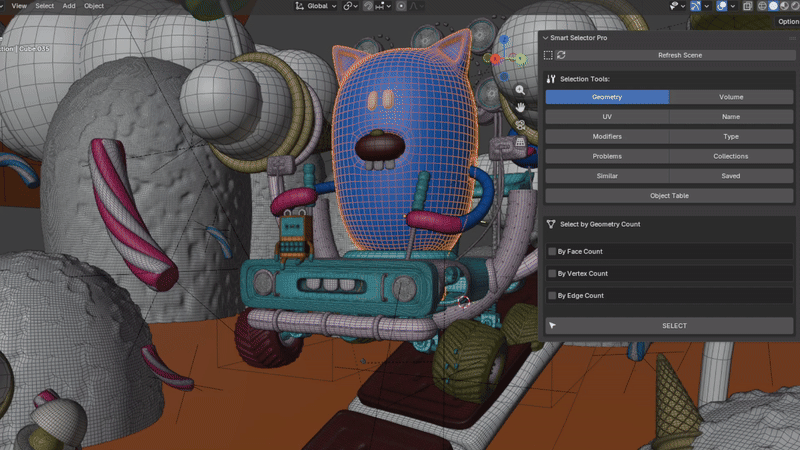Screen dimensions: 800x450
Task: Enable By Edge Count checkbox
Action: (x=552, y=295)
